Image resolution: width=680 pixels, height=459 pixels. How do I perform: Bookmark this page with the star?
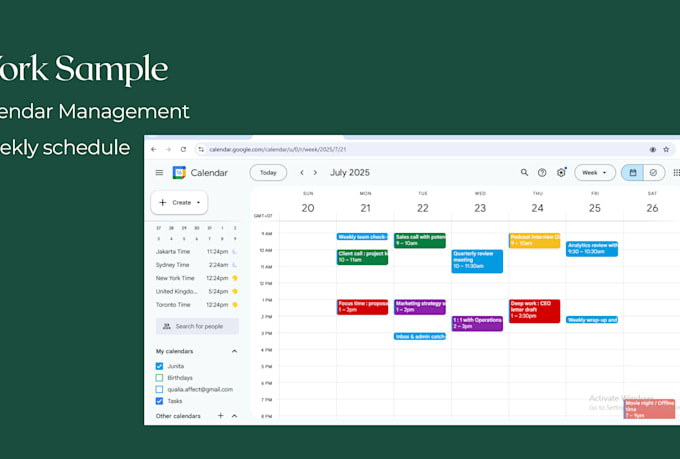tap(666, 149)
